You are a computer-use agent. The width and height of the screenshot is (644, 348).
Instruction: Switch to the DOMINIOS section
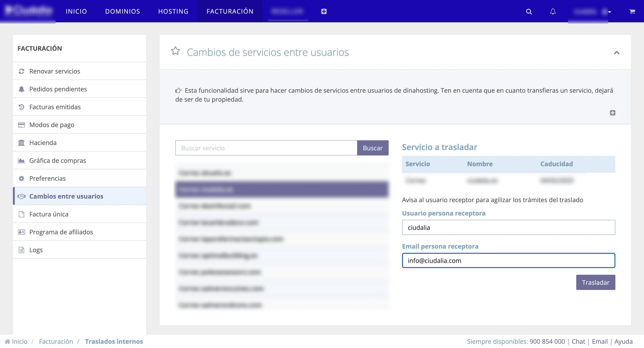[123, 11]
